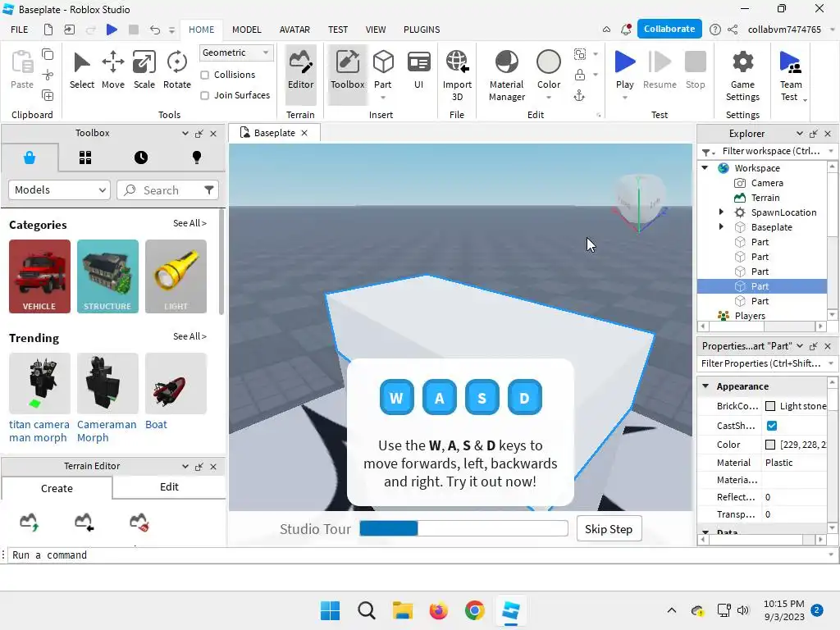Open titan camera man morph link

(x=39, y=431)
